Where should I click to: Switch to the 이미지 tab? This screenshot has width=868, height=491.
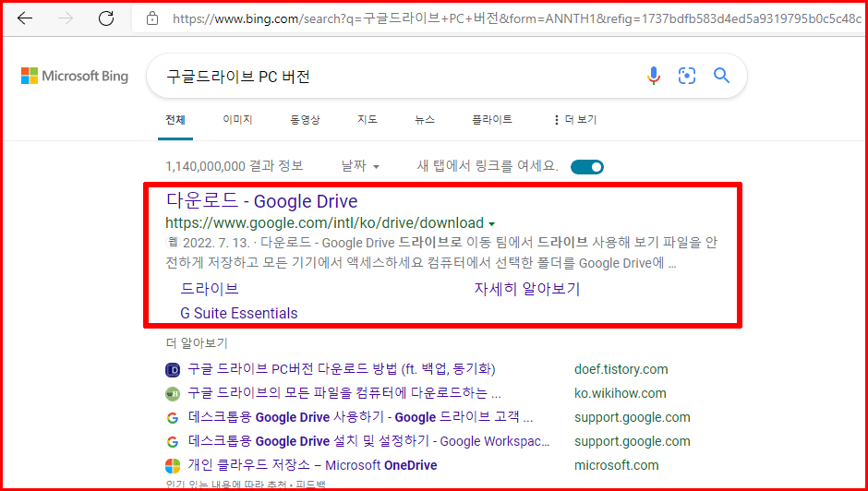point(237,120)
